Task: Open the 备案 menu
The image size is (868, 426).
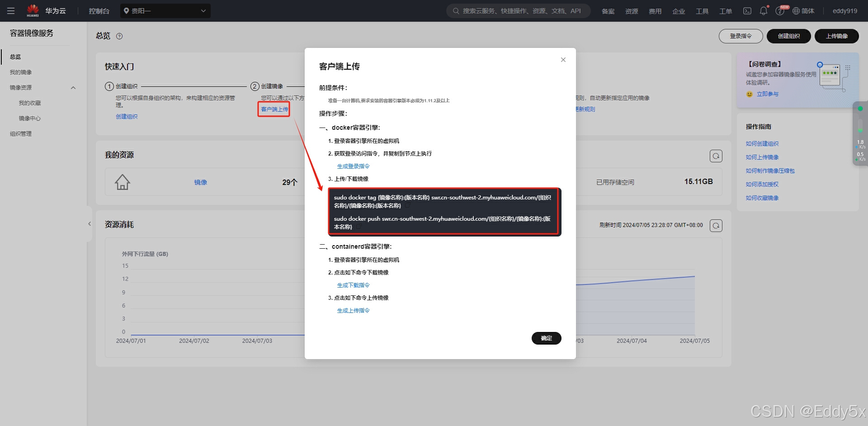Action: pyautogui.click(x=608, y=11)
